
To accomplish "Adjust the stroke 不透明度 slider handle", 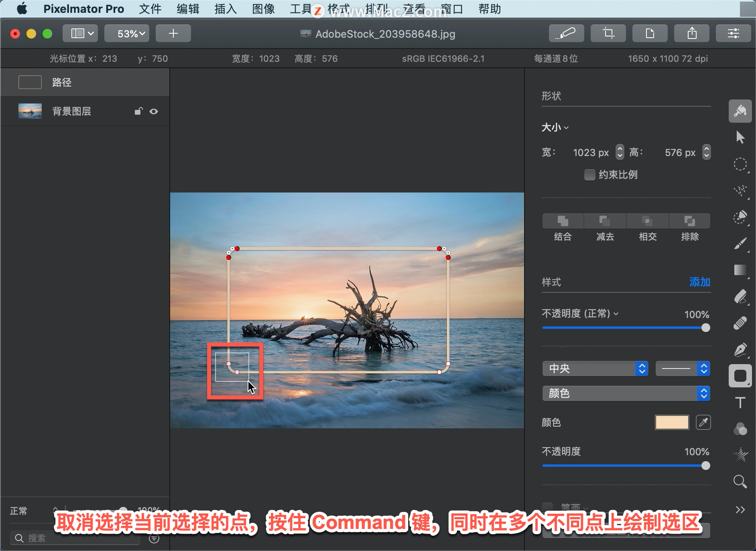I will [705, 466].
